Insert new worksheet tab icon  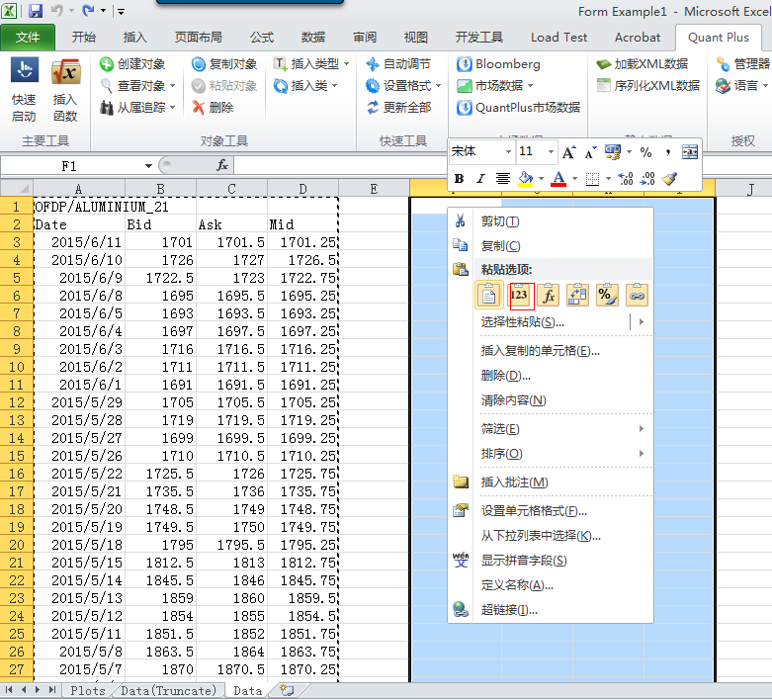pos(286,690)
